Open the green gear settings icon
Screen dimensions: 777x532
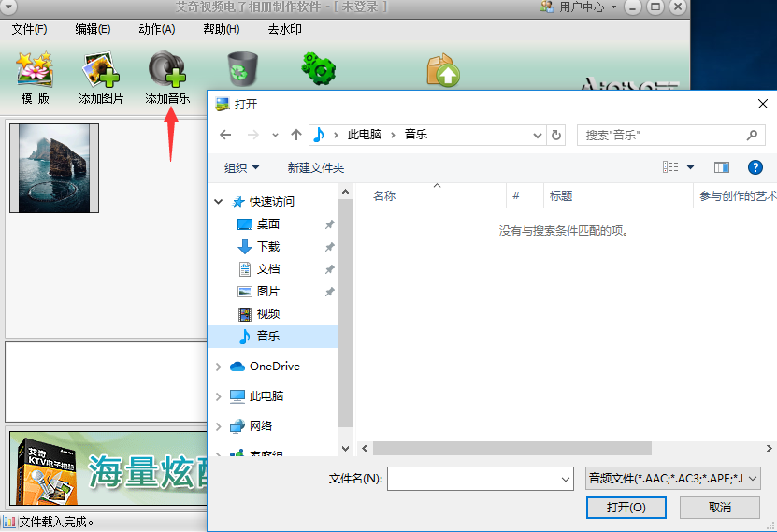click(x=318, y=69)
